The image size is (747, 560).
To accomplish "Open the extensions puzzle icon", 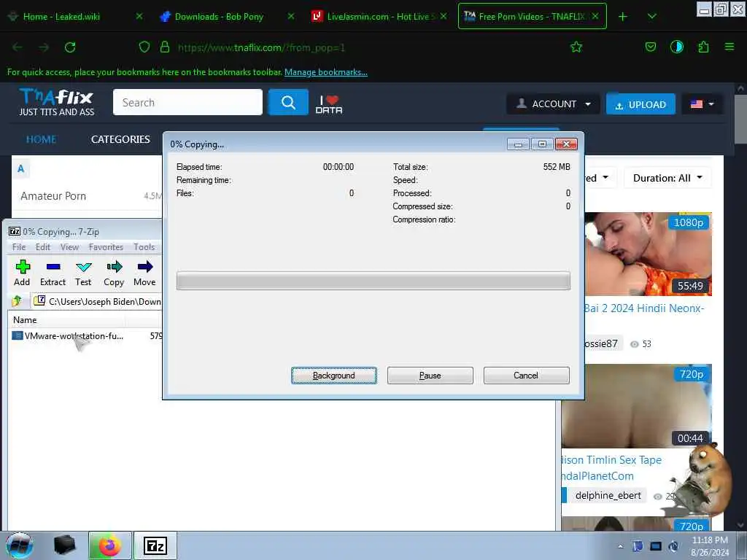I will tap(703, 47).
